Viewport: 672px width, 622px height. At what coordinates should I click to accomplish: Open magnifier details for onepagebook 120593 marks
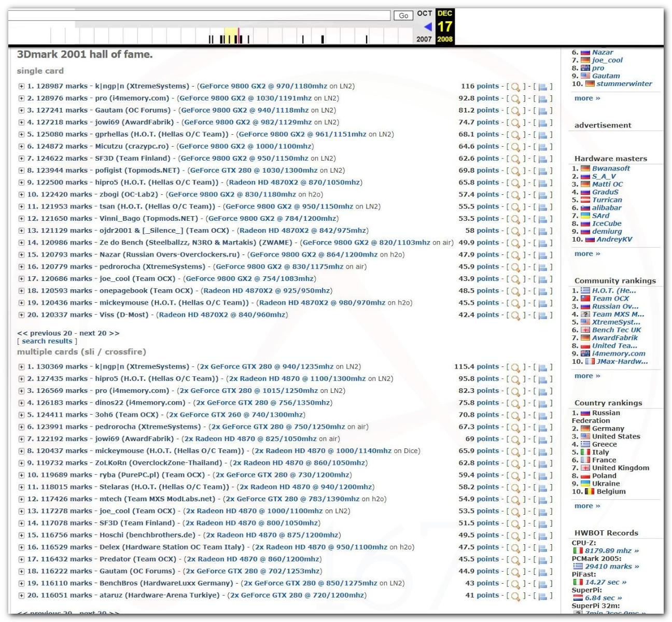515,291
